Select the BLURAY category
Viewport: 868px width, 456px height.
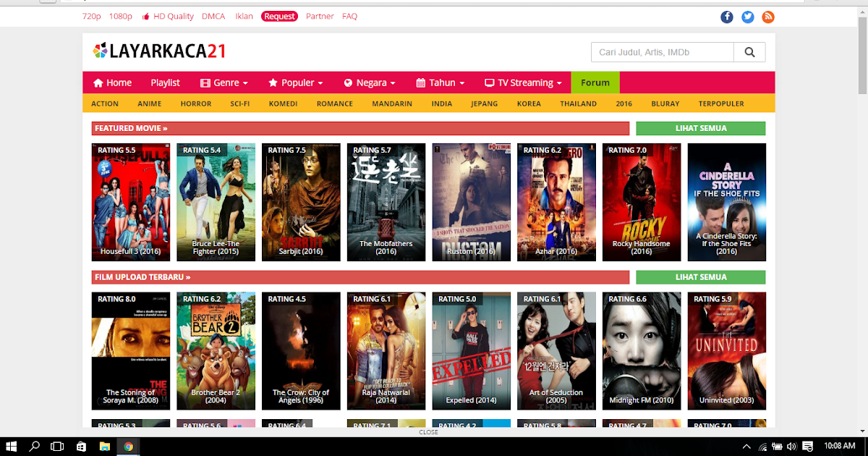[665, 104]
